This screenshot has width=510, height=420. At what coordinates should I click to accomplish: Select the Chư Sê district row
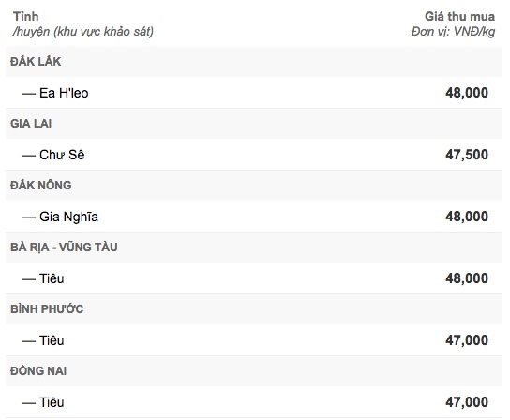pyautogui.click(x=254, y=155)
